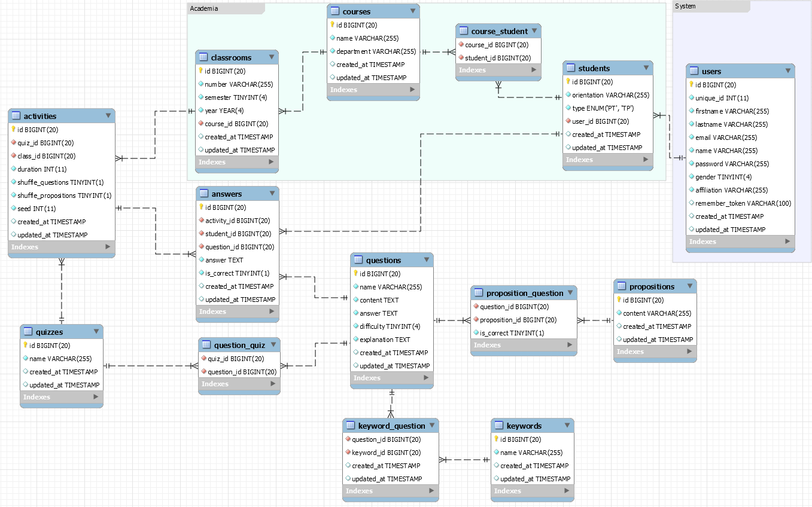Screen dimensions: 812x507
Task: Click the answers table icon
Action: pos(203,194)
